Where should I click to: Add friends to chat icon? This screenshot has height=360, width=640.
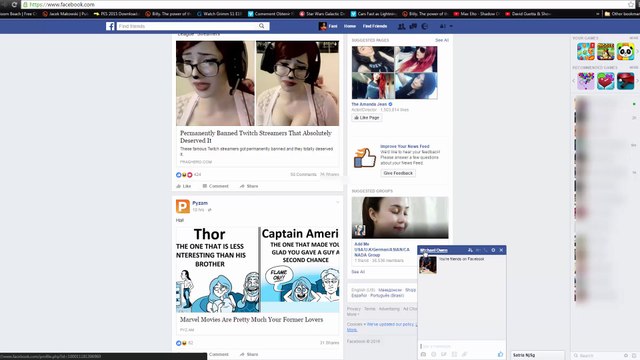click(x=470, y=250)
